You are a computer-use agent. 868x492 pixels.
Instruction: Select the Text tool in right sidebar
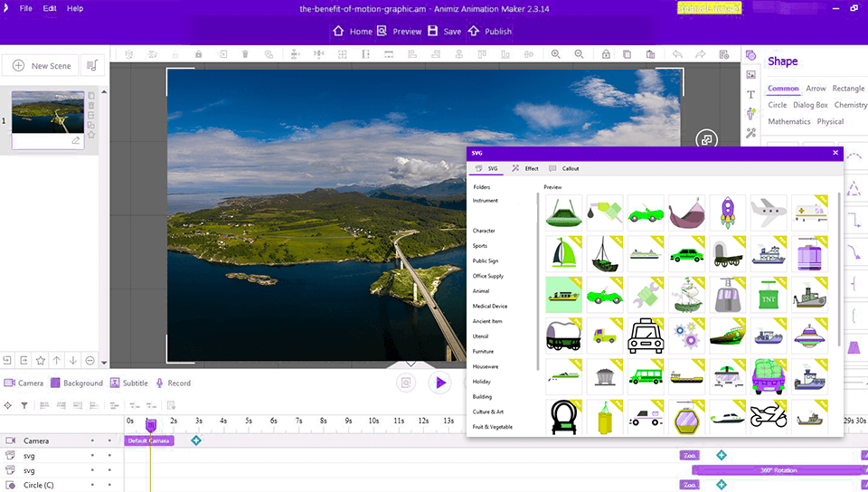click(x=750, y=94)
